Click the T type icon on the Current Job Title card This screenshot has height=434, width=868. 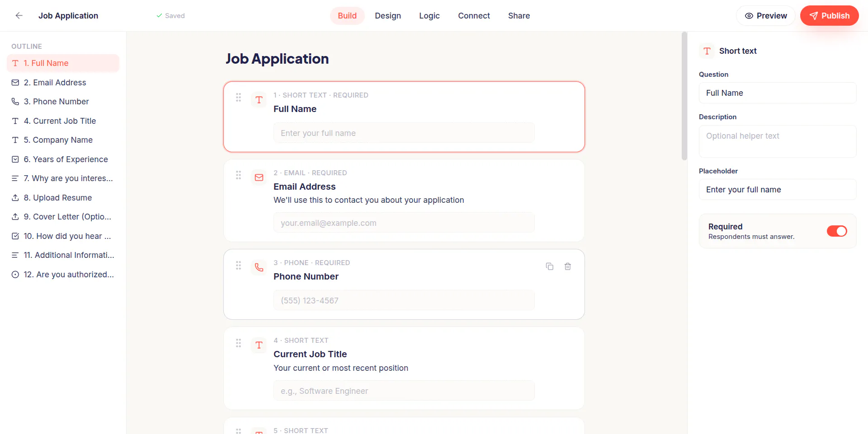[259, 345]
